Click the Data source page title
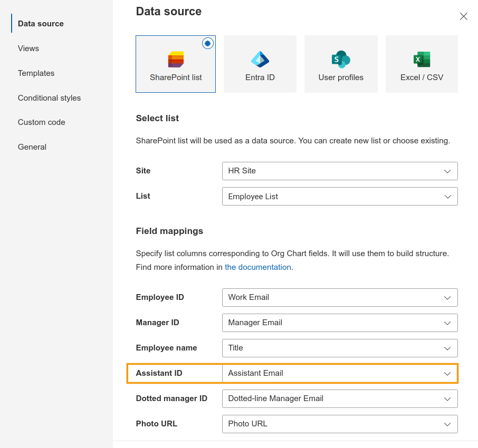 point(169,11)
